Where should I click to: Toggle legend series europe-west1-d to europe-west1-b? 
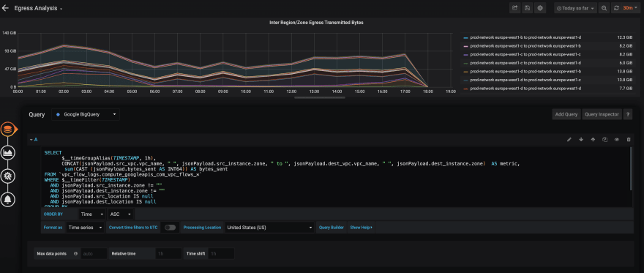[525, 72]
